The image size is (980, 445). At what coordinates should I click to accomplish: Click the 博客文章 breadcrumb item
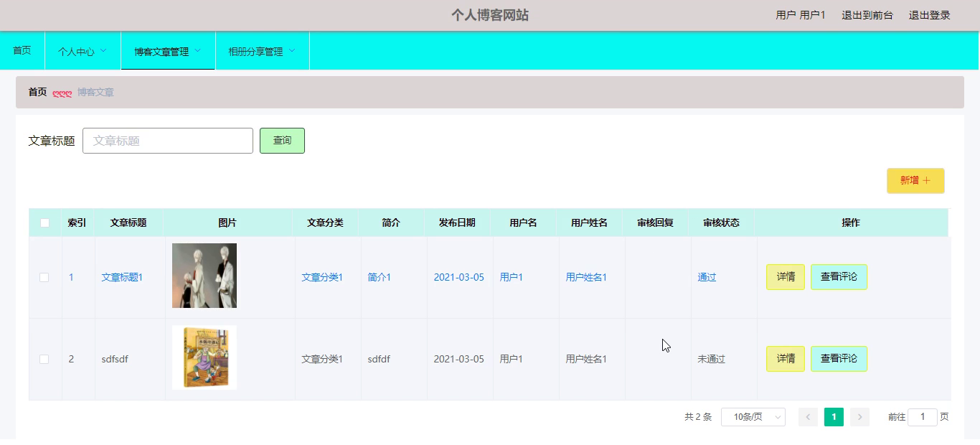tap(95, 92)
